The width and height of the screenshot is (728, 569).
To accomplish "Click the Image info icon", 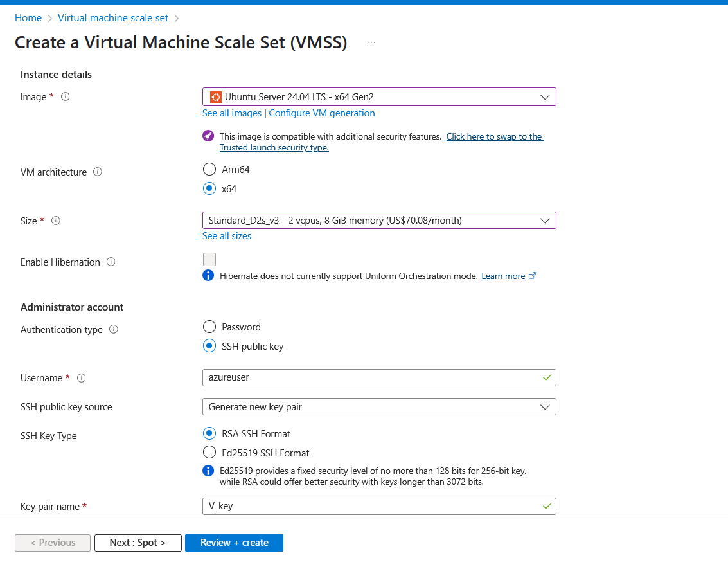I will tap(66, 96).
